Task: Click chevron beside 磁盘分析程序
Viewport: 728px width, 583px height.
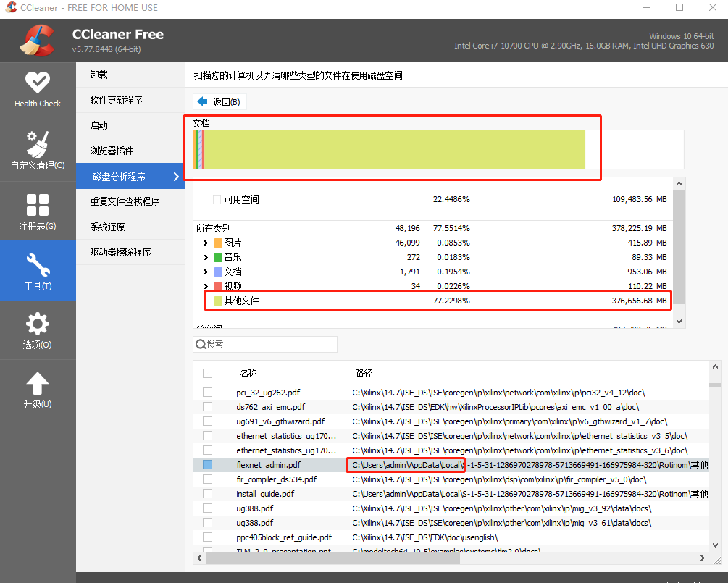Action: [x=176, y=177]
